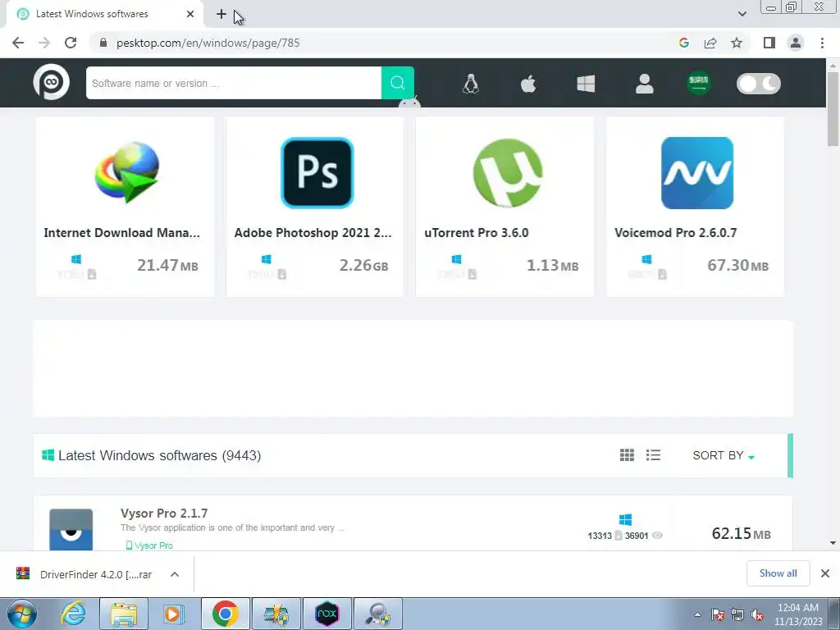Click Adobe Photoshop 2021 title link
This screenshot has height=630, width=840.
(313, 233)
